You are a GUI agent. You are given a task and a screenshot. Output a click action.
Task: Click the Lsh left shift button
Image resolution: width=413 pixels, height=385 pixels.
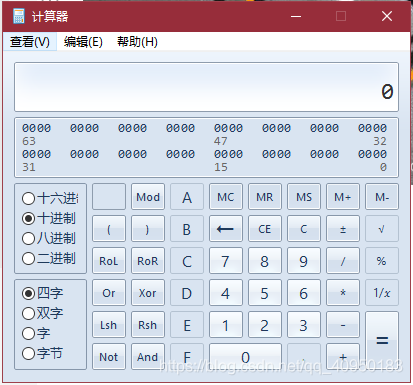(x=109, y=325)
